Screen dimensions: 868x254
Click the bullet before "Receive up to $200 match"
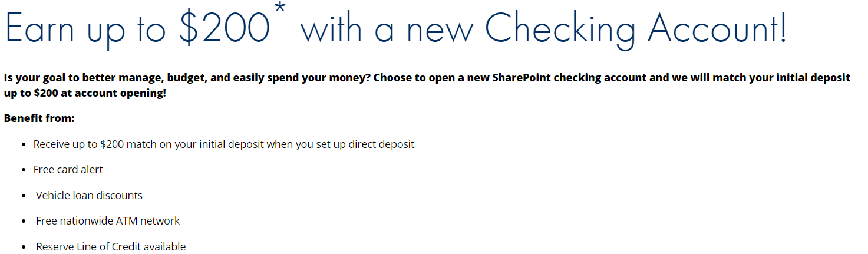[24, 145]
